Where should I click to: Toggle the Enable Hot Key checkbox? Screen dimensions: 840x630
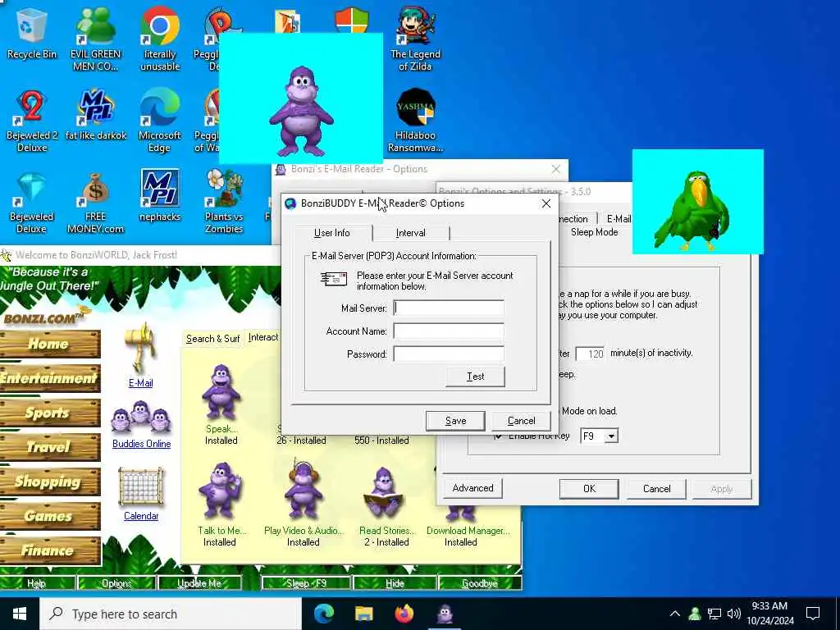[x=499, y=436]
